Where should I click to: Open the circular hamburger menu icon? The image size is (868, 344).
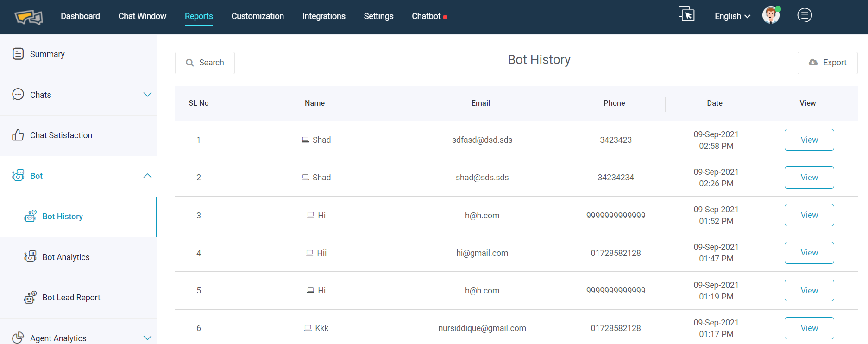tap(805, 15)
